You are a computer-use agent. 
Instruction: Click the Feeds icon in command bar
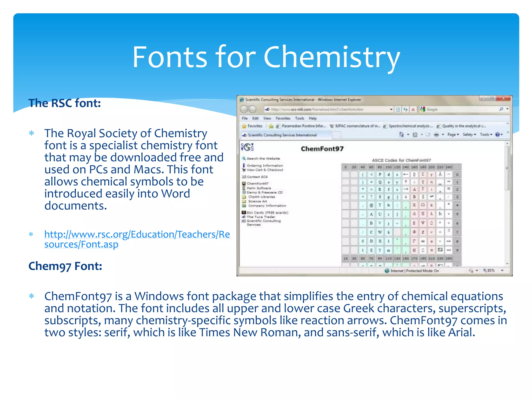point(415,135)
